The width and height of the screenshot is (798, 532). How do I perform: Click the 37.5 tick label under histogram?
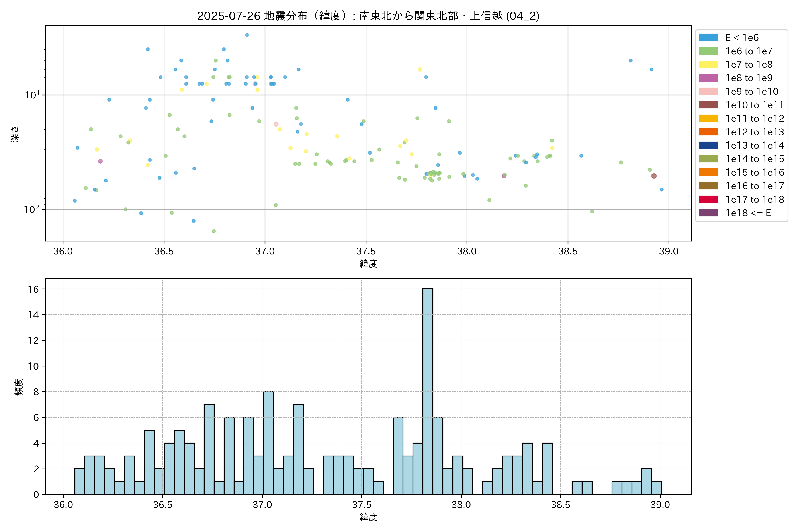[x=361, y=505]
